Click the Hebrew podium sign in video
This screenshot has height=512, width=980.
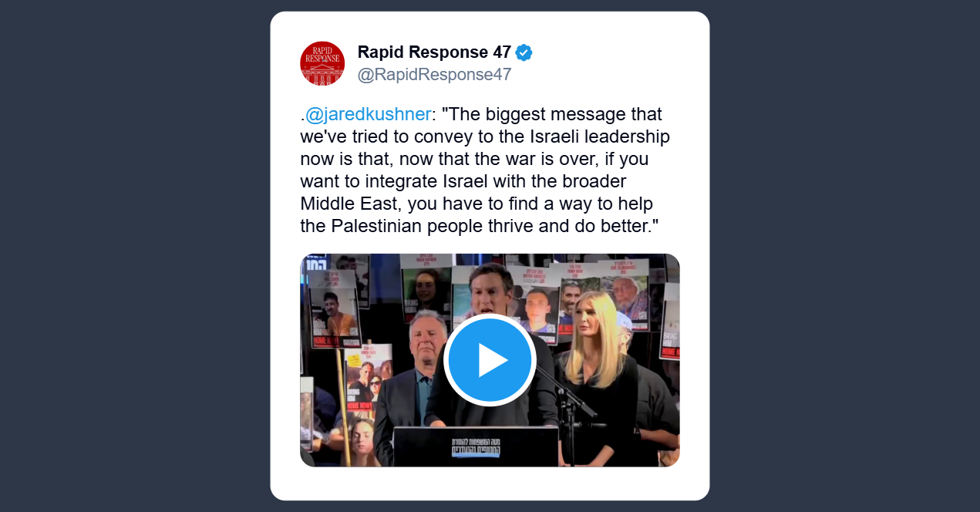pyautogui.click(x=475, y=446)
